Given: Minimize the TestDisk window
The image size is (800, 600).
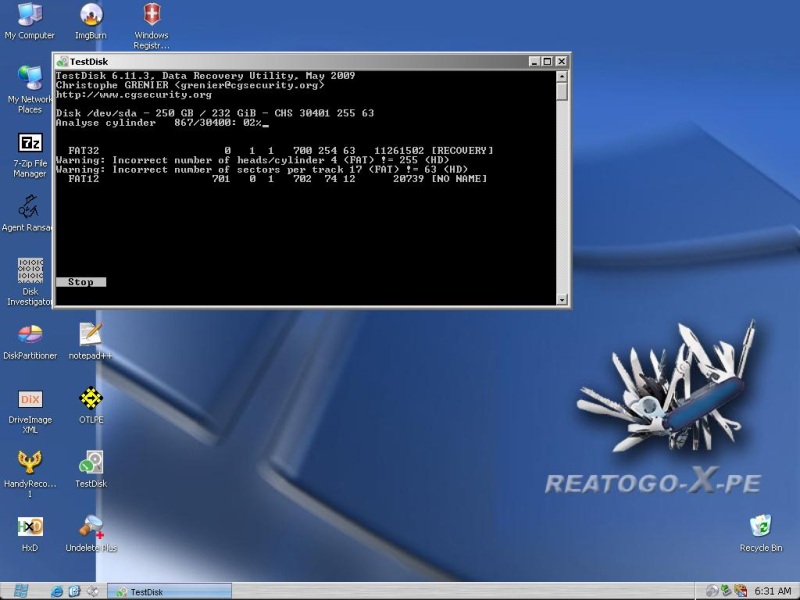Looking at the screenshot, I should click(x=534, y=62).
